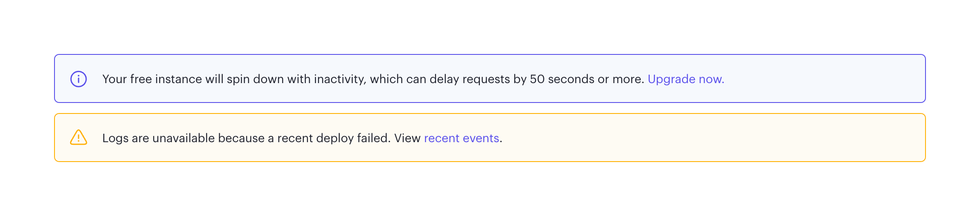Viewport: 980px width, 216px height.
Task: Click empty space right of Upgrade now
Action: click(824, 79)
